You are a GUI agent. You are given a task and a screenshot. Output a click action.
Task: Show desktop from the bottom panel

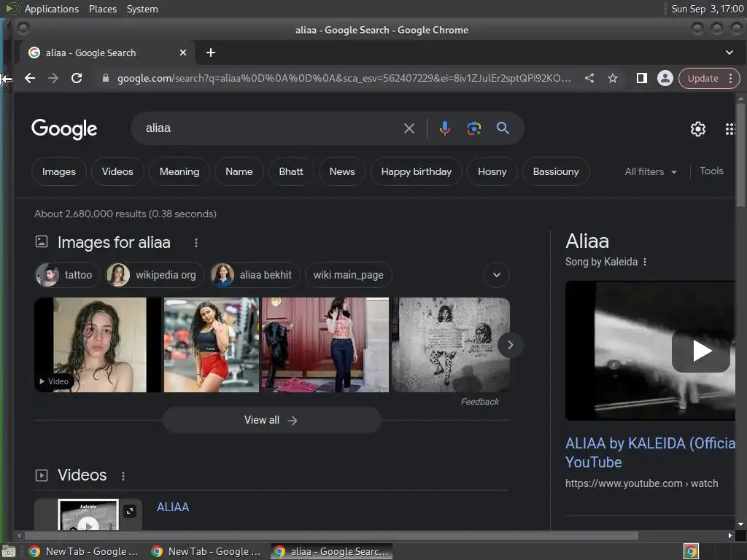[x=8, y=552]
